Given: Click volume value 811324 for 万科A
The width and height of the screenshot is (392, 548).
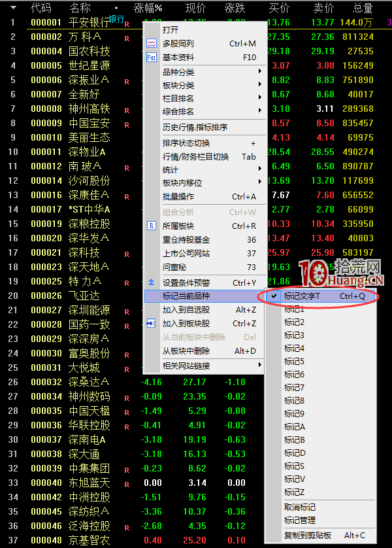Looking at the screenshot, I should coord(358,37).
